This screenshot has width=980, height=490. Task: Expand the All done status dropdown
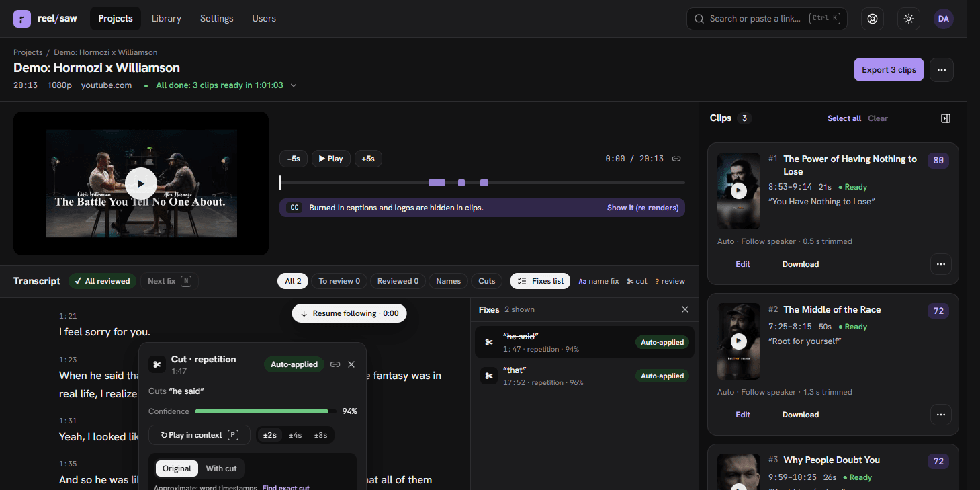click(x=294, y=85)
